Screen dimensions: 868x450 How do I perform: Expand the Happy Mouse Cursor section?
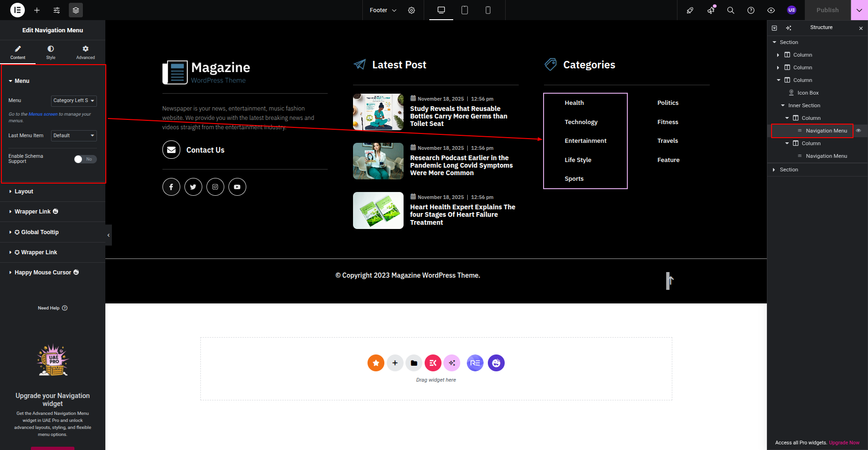[x=43, y=273]
